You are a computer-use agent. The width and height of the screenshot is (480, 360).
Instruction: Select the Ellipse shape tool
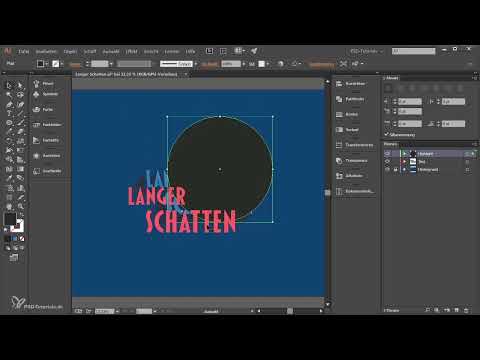(9, 123)
